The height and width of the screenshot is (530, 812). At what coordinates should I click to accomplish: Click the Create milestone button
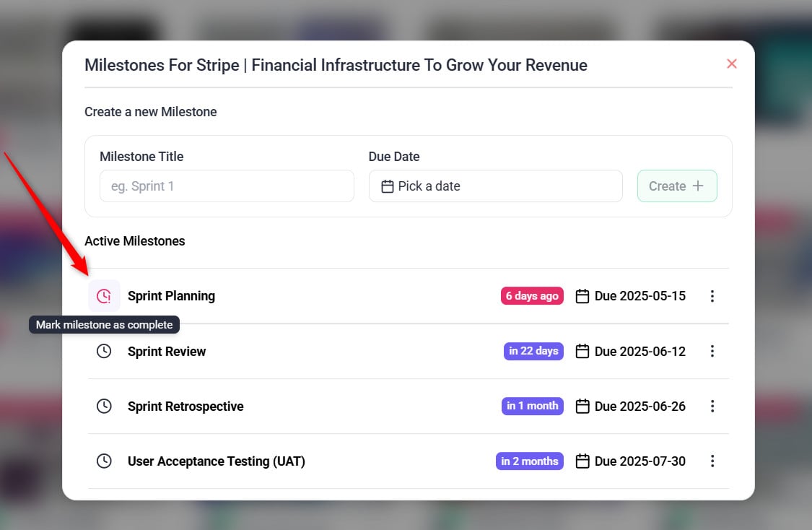[676, 186]
